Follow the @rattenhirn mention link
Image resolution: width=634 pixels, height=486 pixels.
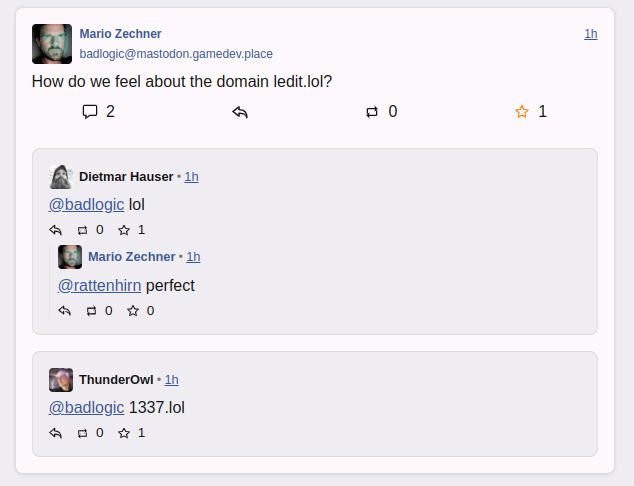coord(99,285)
